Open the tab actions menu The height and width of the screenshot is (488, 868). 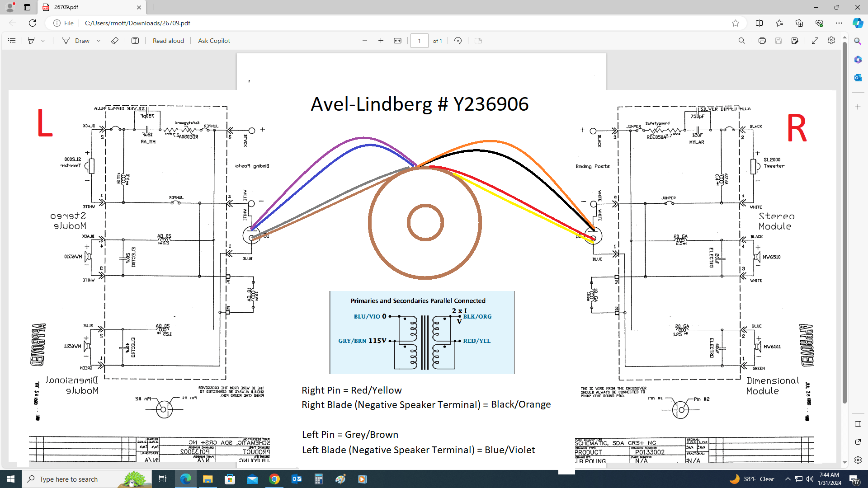[27, 7]
